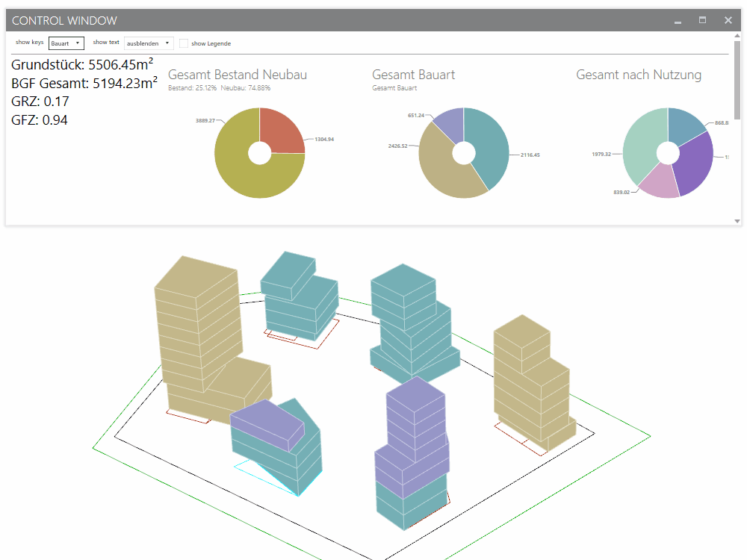The height and width of the screenshot is (560, 747).
Task: Click the cyan footprint outline under the front-left building
Action: coord(261,476)
